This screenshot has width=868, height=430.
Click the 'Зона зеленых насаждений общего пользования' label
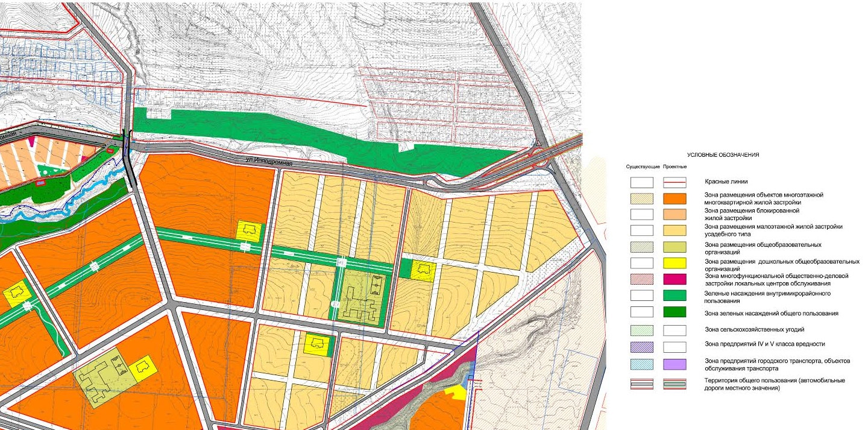pyautogui.click(x=772, y=313)
